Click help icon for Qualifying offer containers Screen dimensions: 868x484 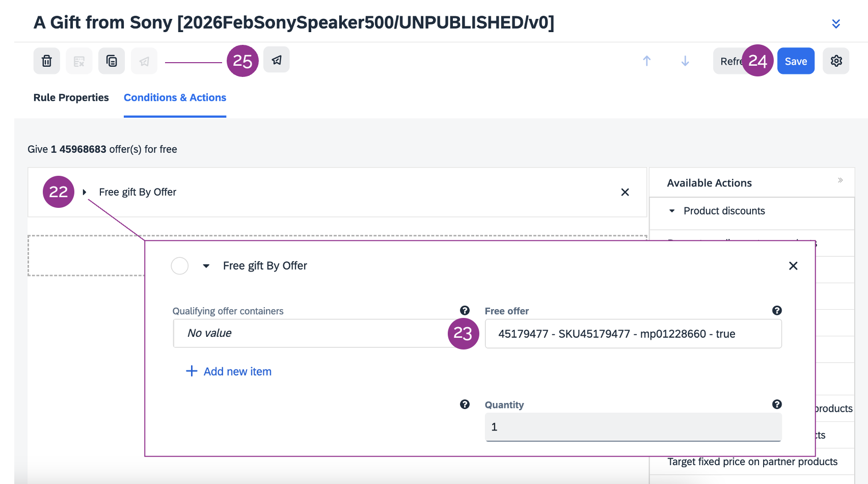click(x=465, y=311)
